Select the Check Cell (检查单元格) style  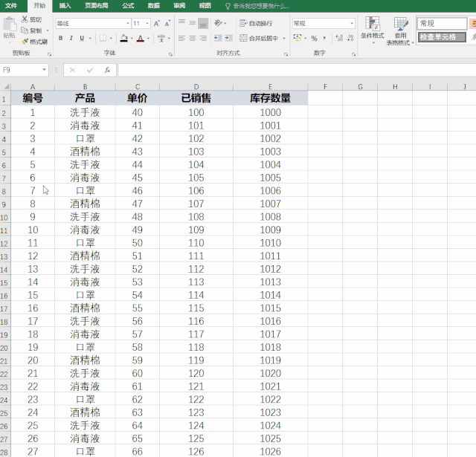coord(442,37)
